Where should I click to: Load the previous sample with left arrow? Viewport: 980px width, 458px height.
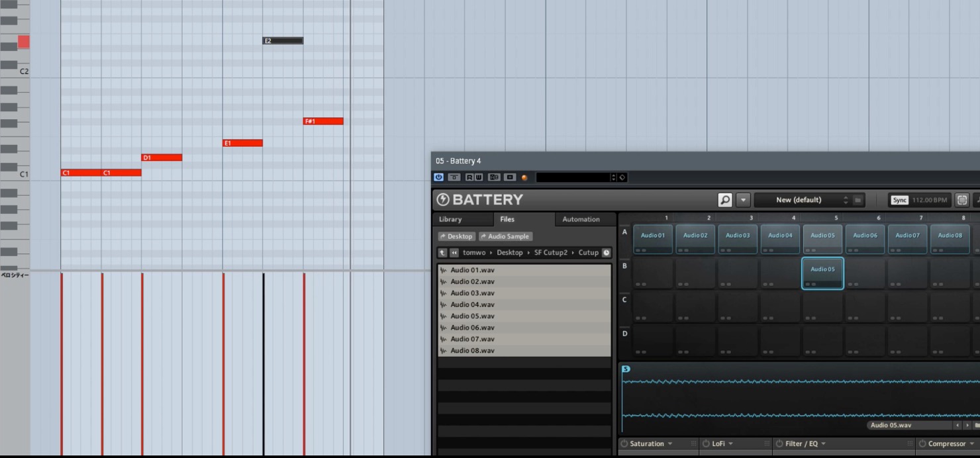pos(957,426)
